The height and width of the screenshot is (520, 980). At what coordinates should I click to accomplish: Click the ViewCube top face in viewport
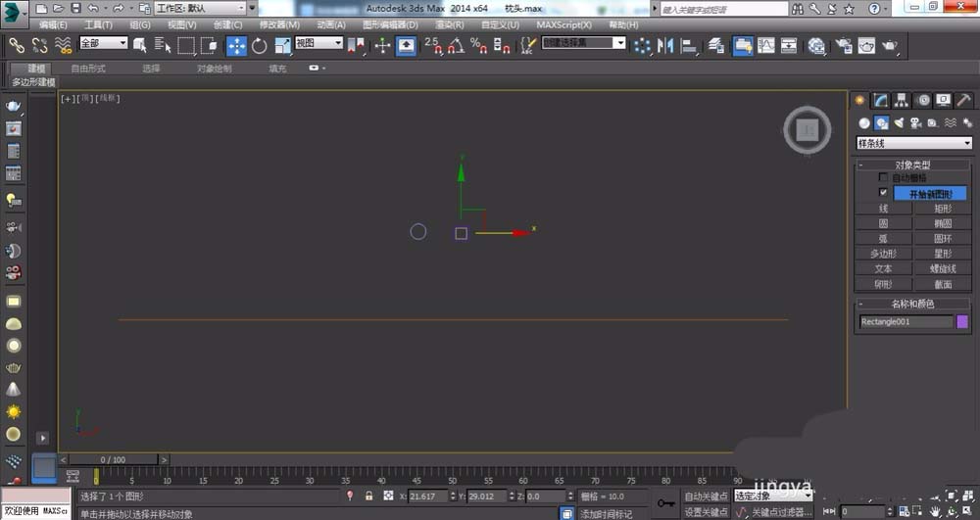click(x=807, y=130)
